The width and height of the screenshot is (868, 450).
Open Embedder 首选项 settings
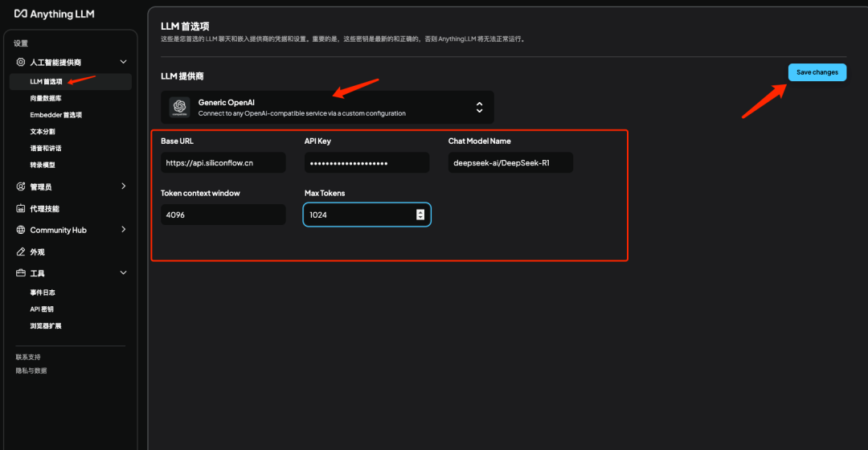55,115
